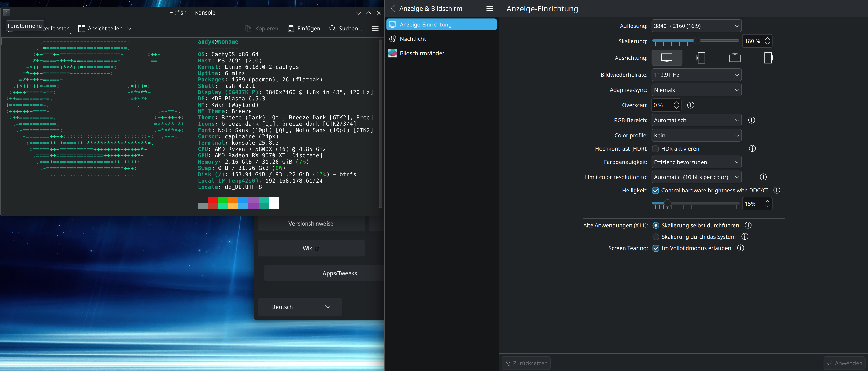Click info icon beside HDR aktivieren
This screenshot has width=868, height=371.
[752, 149]
